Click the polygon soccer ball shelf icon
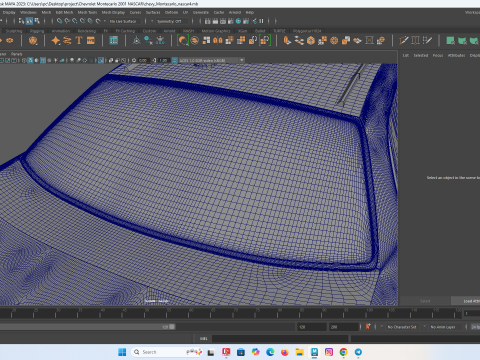The image size is (480, 360). pyautogui.click(x=33, y=41)
